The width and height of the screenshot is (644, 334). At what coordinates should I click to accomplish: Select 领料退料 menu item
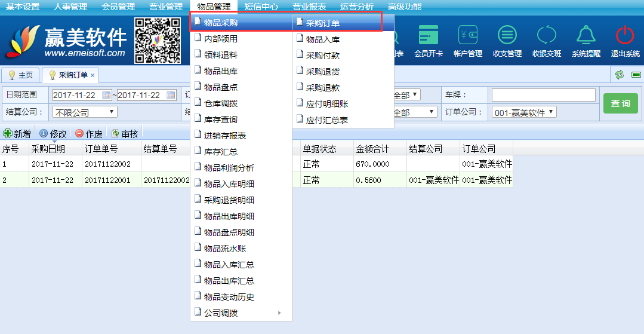tap(241, 55)
